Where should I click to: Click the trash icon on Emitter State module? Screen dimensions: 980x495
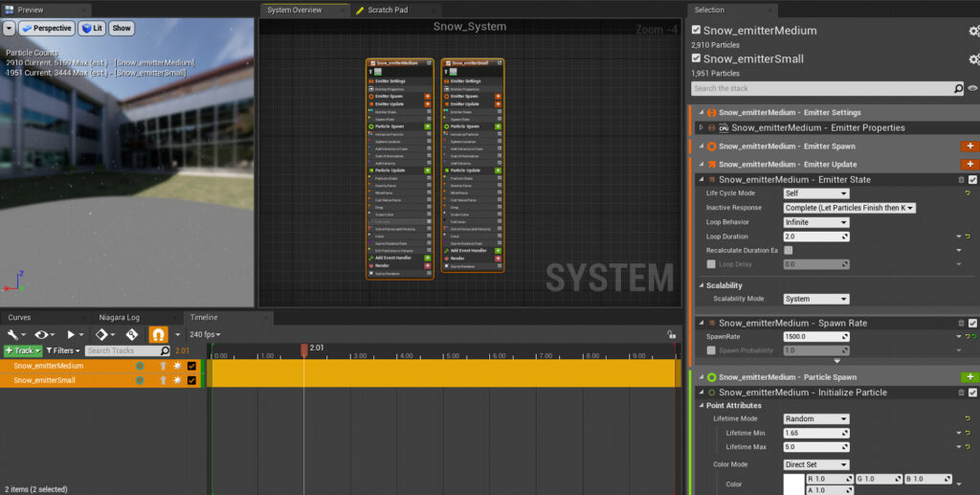pos(961,179)
